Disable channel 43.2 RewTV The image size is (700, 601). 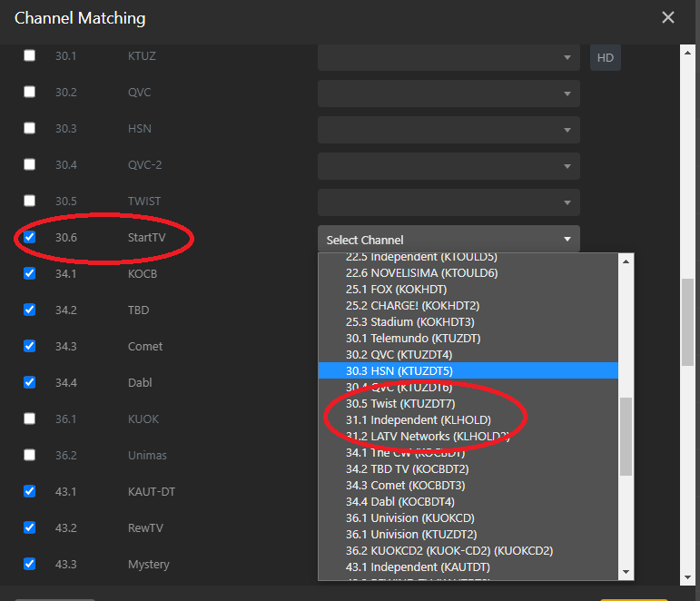coord(29,527)
